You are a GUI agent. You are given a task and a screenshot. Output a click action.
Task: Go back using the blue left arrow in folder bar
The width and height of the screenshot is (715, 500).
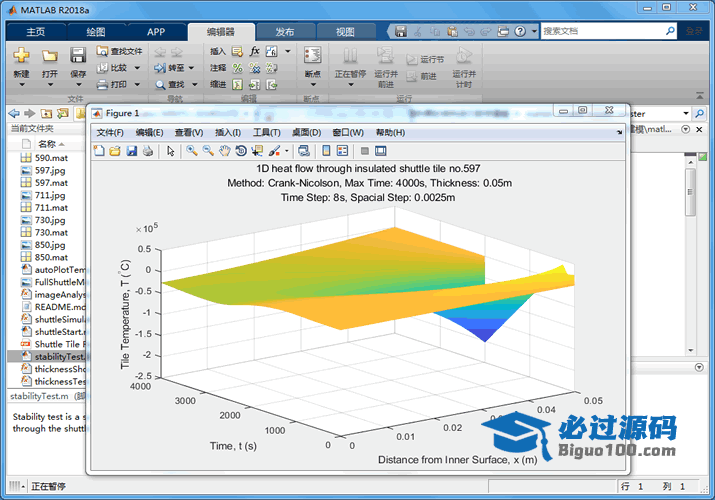[x=14, y=113]
